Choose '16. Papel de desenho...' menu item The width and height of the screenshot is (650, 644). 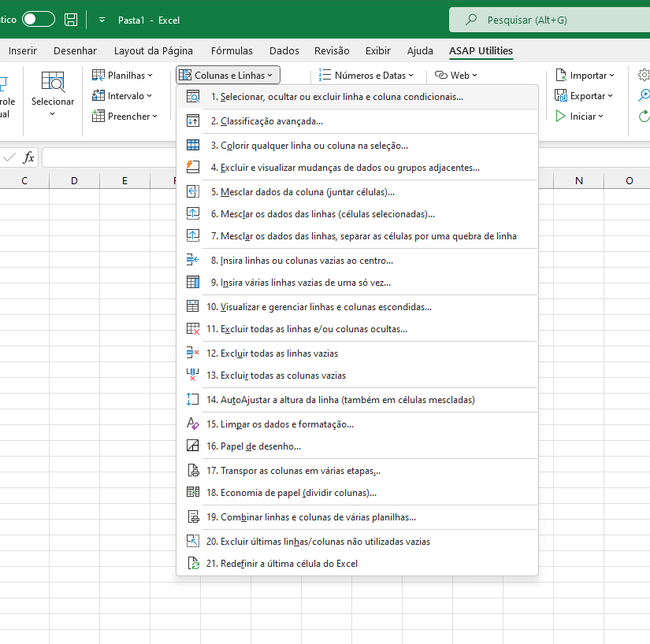(x=358, y=446)
